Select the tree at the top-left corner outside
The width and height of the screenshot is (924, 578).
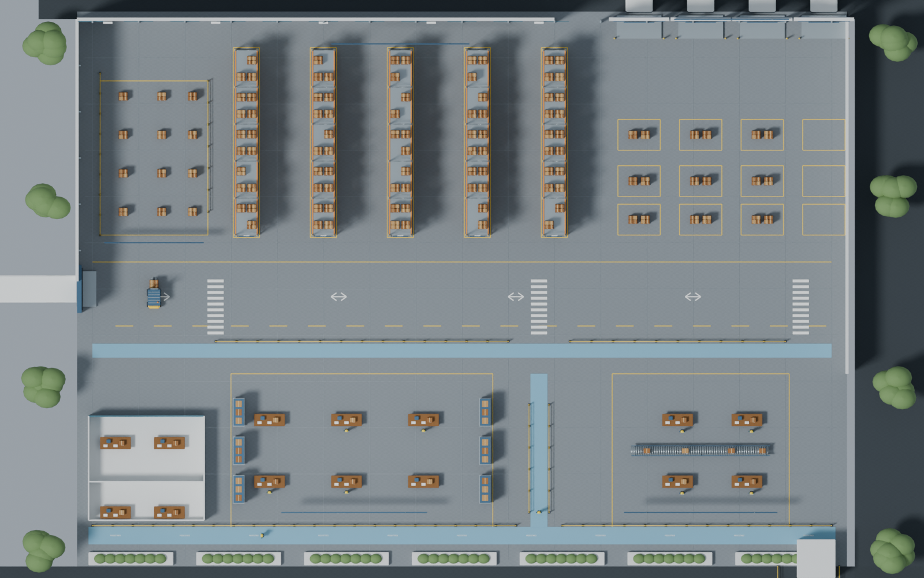(44, 43)
